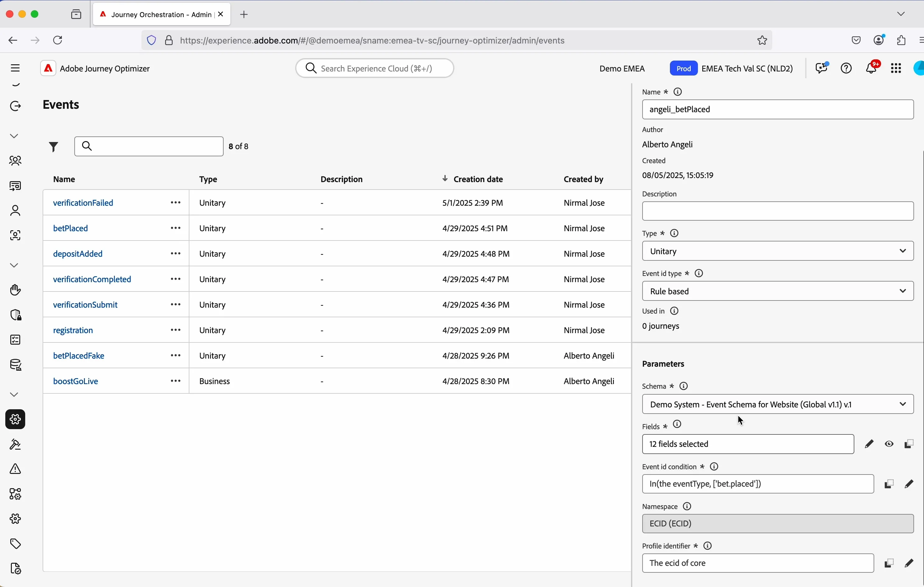Screen dimensions: 924x587
Task: View selected fields with the eye icon
Action: tap(889, 444)
